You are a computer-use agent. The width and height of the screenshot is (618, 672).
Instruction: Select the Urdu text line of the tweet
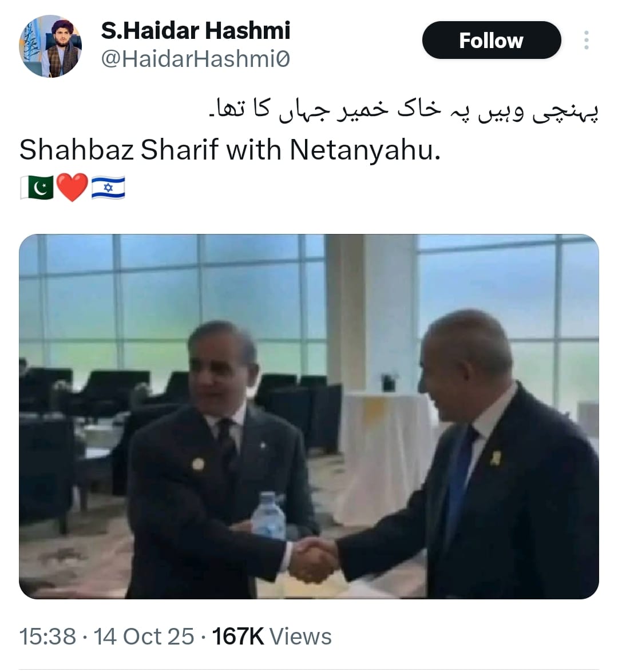(403, 111)
